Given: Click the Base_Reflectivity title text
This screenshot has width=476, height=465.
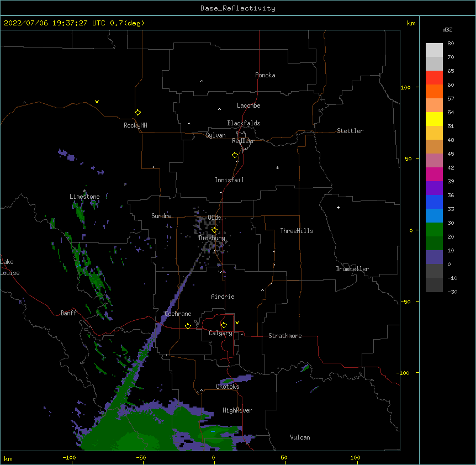Looking at the screenshot, I should [x=238, y=8].
